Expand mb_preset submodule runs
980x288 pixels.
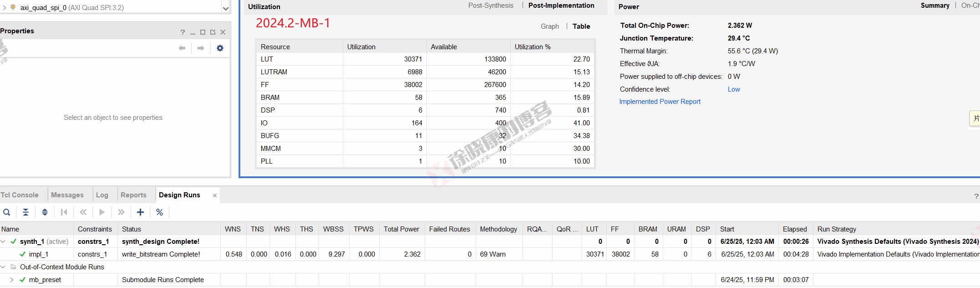coord(12,280)
